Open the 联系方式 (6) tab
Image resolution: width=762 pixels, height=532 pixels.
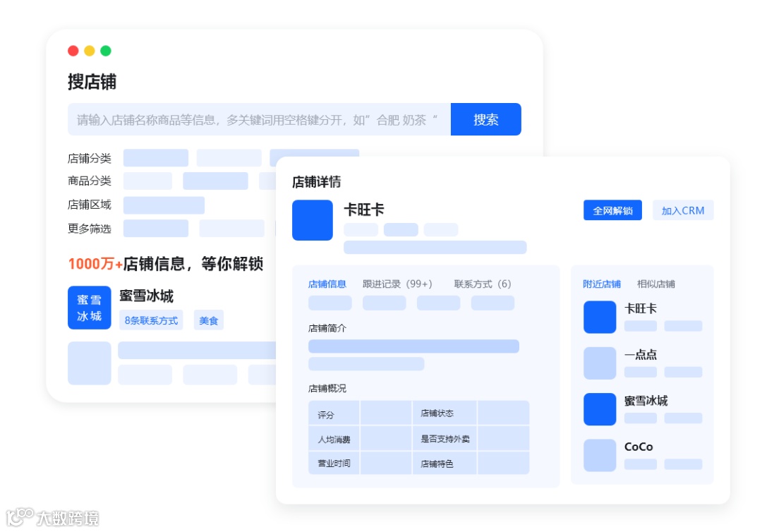483,284
